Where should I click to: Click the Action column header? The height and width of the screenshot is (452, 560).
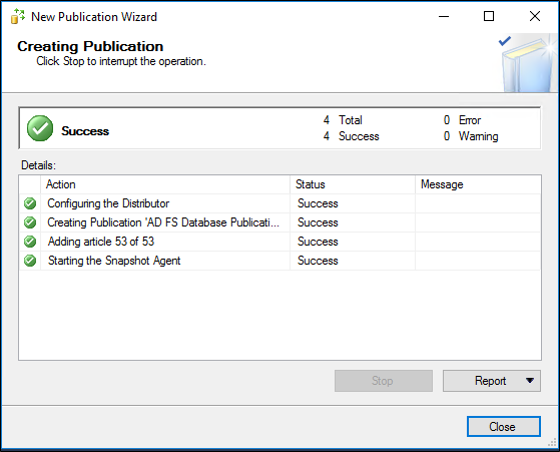coord(165,185)
